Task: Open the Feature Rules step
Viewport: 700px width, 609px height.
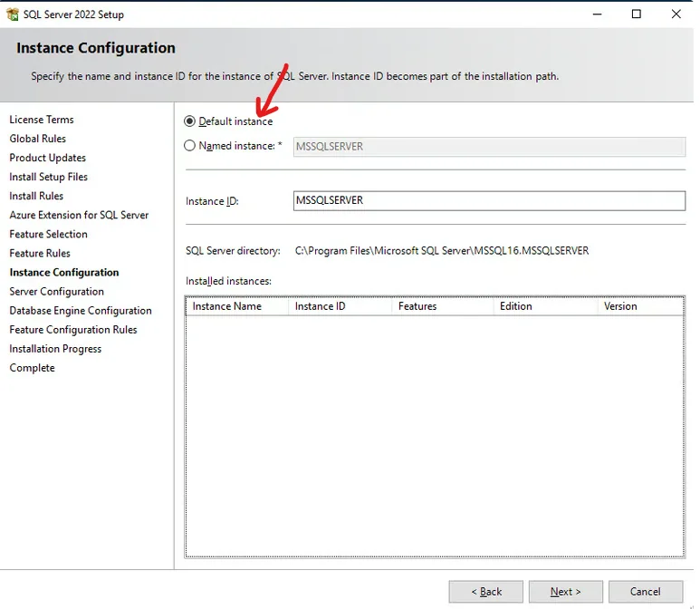Action: click(40, 254)
